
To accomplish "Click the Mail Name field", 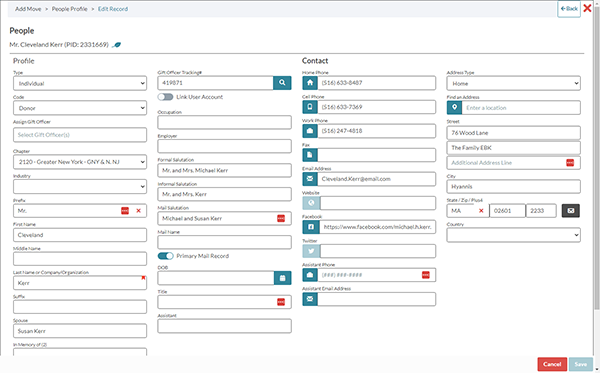I will pos(225,242).
